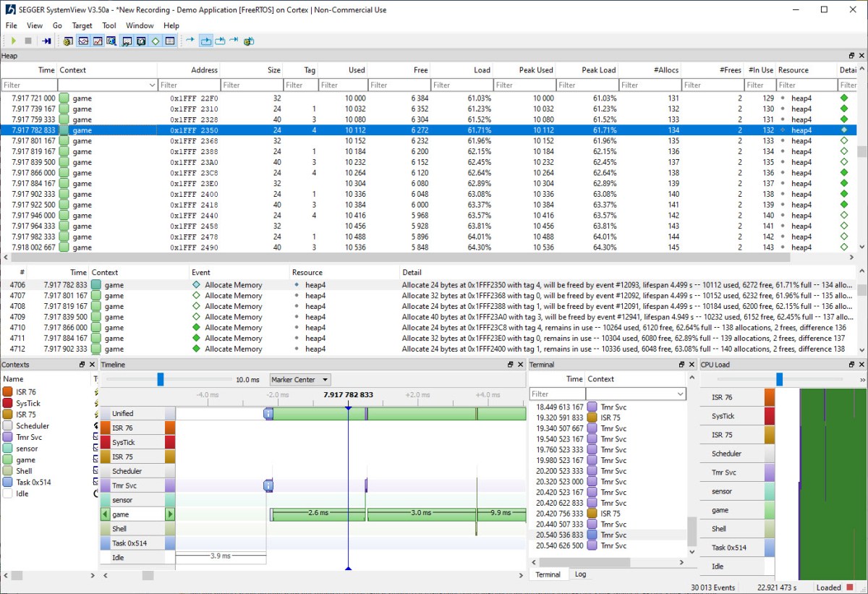The image size is (868, 594).
Task: Click the Timeline zoom slider handle
Action: click(x=161, y=380)
